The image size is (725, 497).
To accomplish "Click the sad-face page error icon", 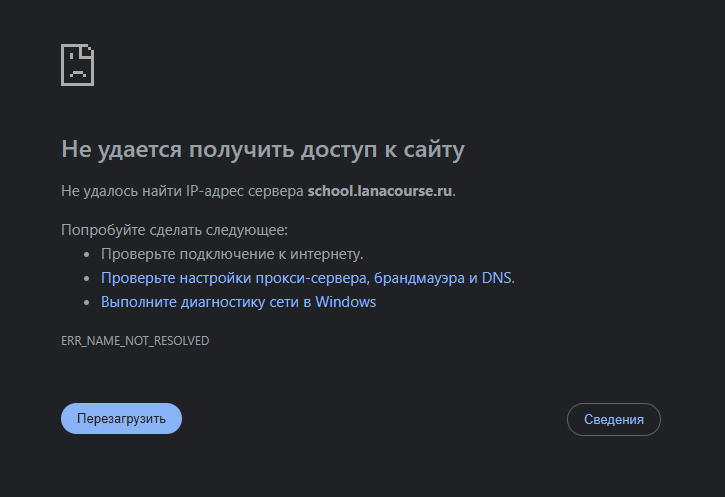I will click(x=77, y=65).
